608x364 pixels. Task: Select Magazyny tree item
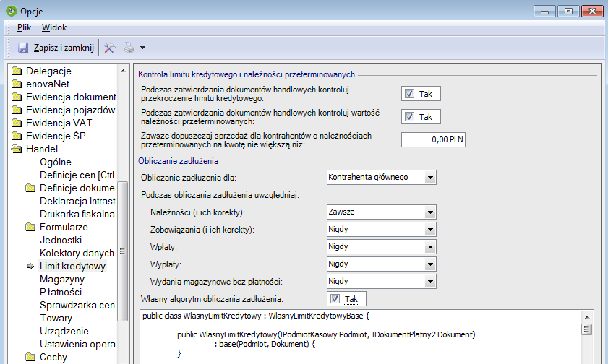(62, 279)
